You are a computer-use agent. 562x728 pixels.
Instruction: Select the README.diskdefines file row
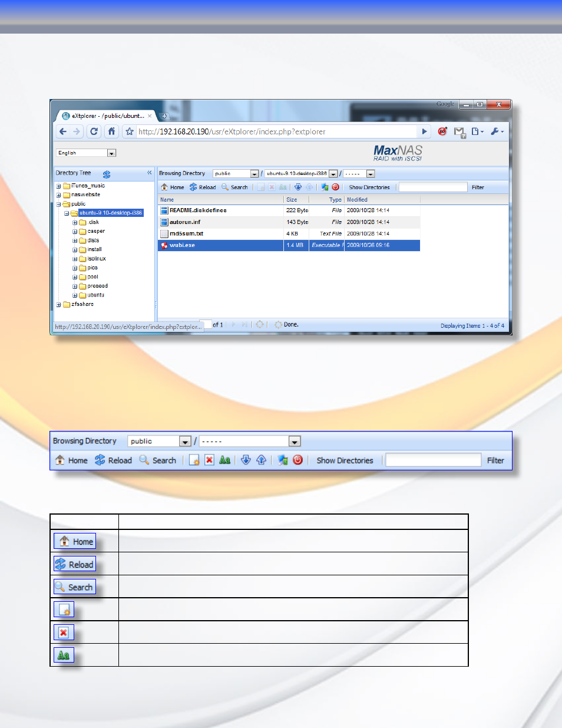(x=289, y=210)
